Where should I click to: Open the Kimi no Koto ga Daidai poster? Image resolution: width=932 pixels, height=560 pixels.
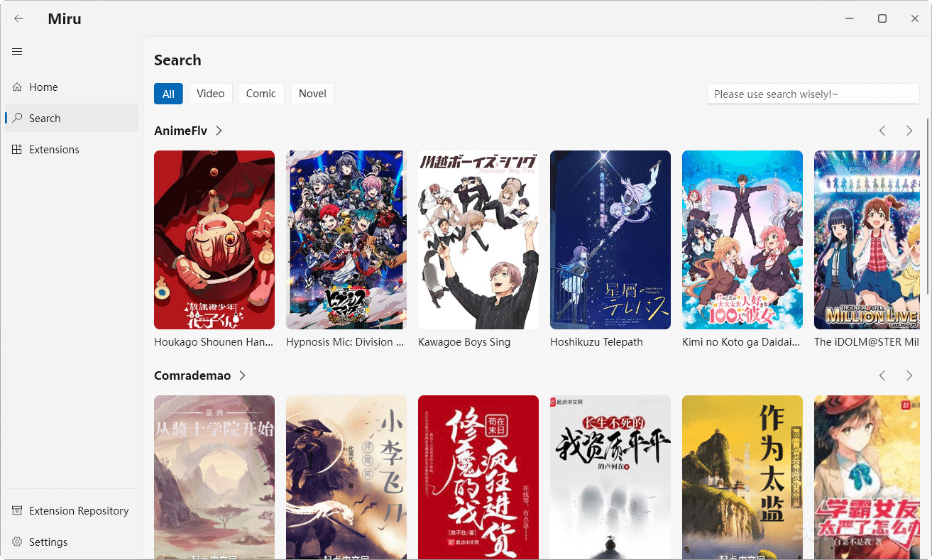click(742, 240)
